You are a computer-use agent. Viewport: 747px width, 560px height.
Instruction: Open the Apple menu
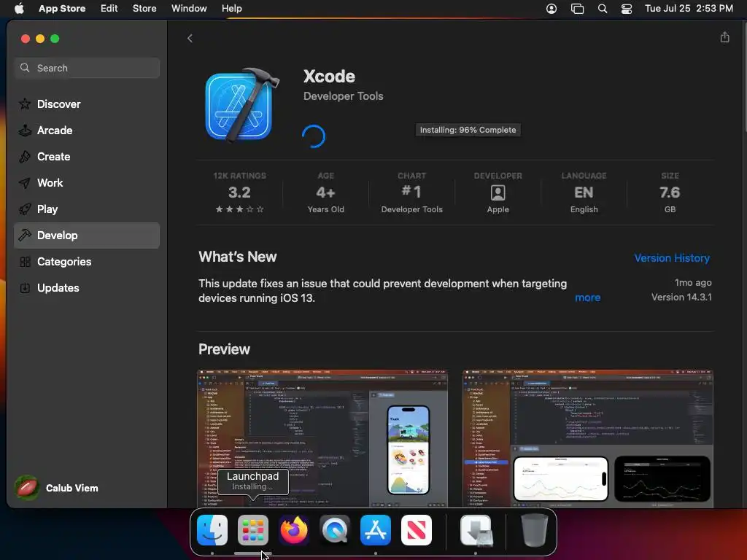19,9
